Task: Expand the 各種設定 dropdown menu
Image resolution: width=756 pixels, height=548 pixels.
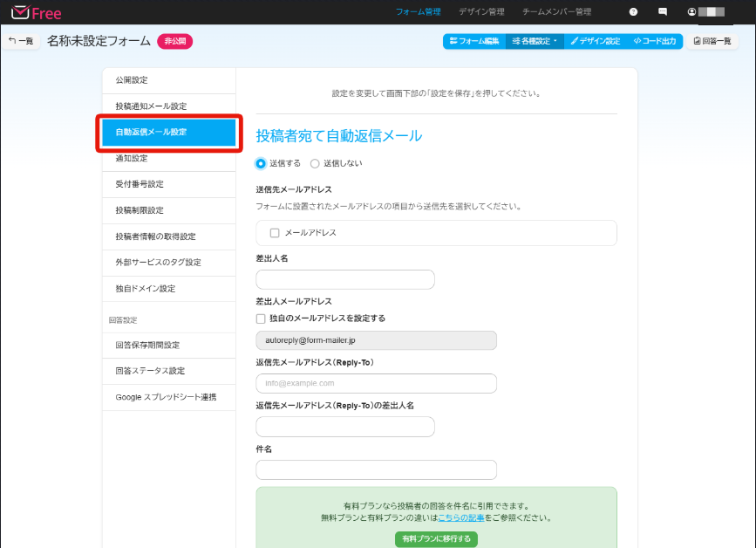Action: click(x=534, y=41)
